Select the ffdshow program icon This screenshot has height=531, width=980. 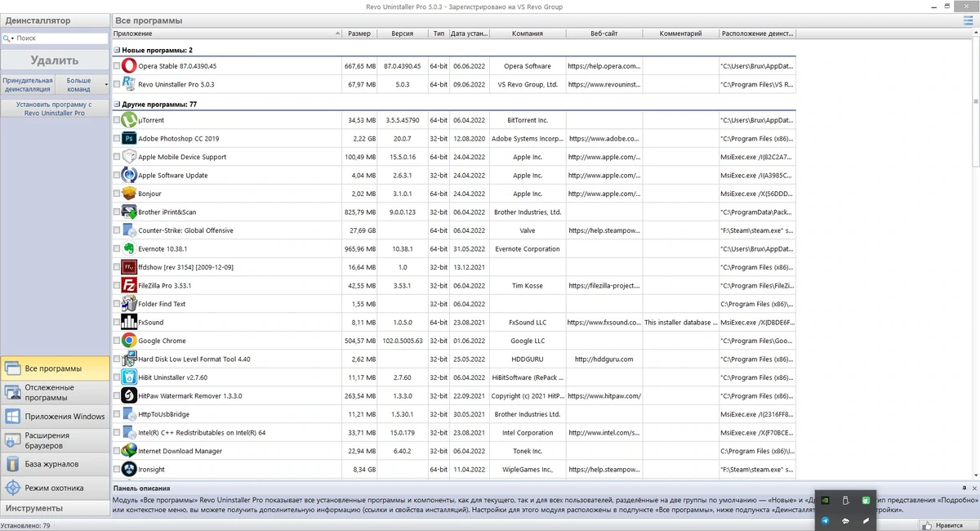(x=129, y=267)
